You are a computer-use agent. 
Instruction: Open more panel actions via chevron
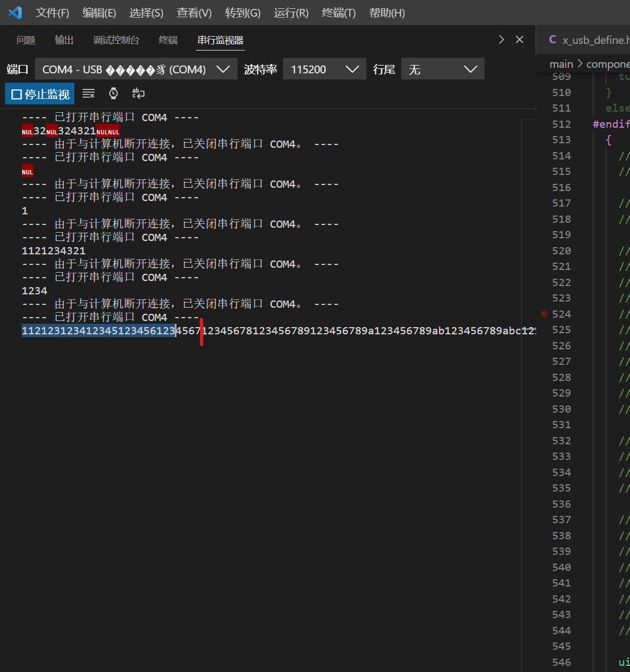tap(501, 39)
